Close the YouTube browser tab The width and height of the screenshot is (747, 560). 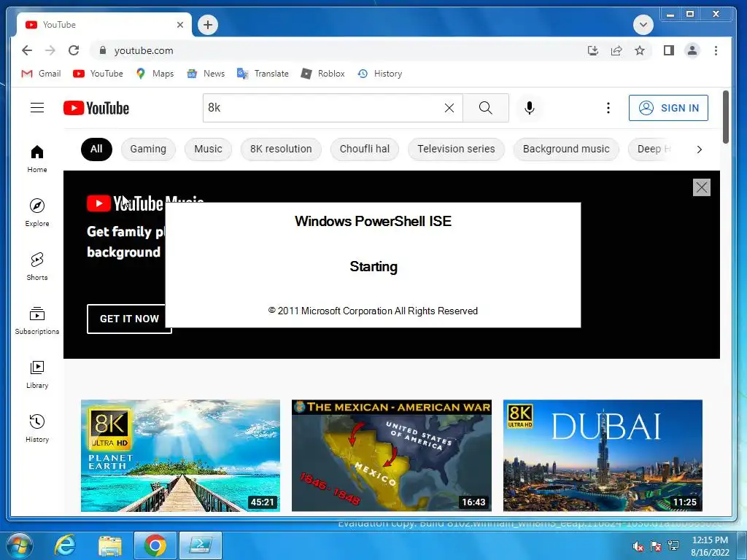click(x=180, y=25)
